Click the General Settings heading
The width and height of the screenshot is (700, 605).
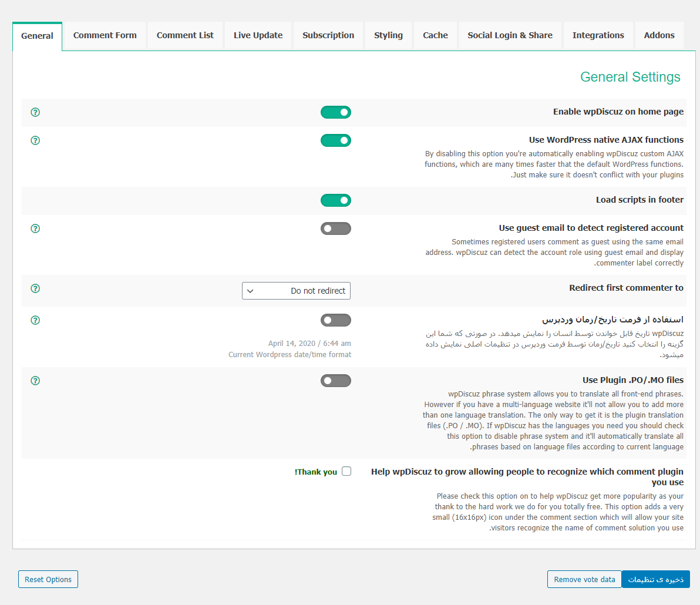pos(630,77)
